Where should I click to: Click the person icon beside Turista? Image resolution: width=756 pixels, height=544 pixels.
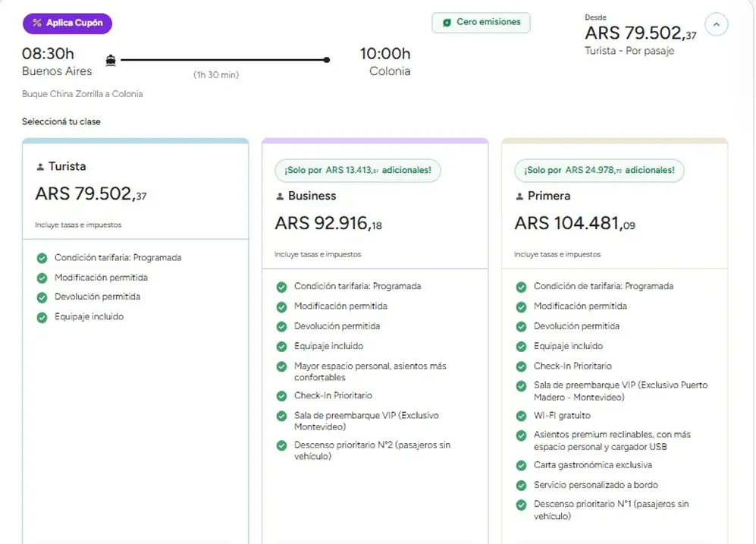40,167
